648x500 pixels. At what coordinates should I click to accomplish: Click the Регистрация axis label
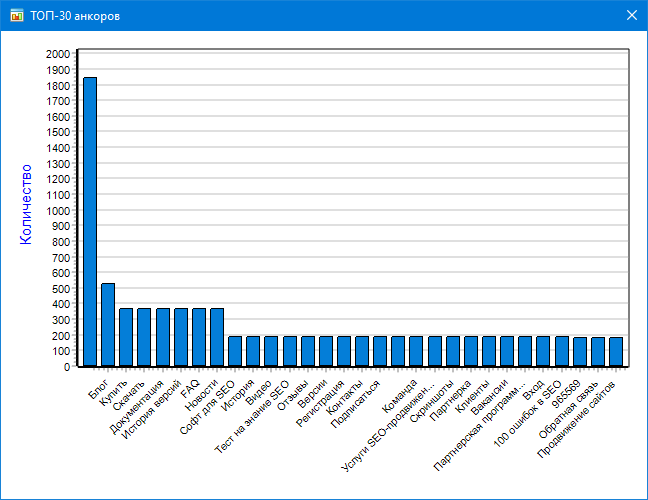click(322, 404)
